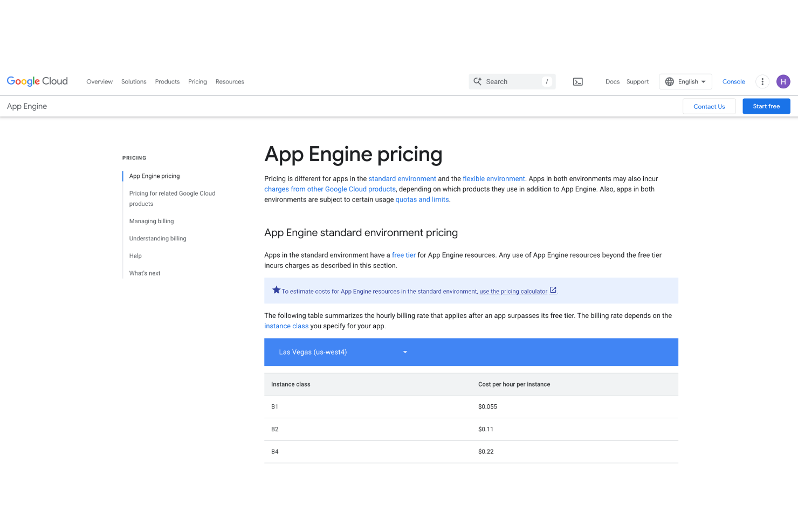Click the globe icon in language selector

tap(670, 81)
